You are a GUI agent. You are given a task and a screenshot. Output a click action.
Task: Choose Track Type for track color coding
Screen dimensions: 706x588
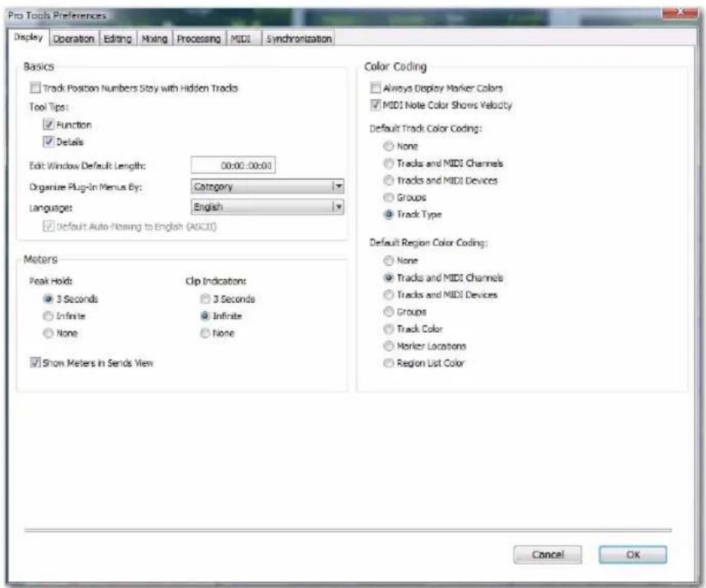click(389, 215)
